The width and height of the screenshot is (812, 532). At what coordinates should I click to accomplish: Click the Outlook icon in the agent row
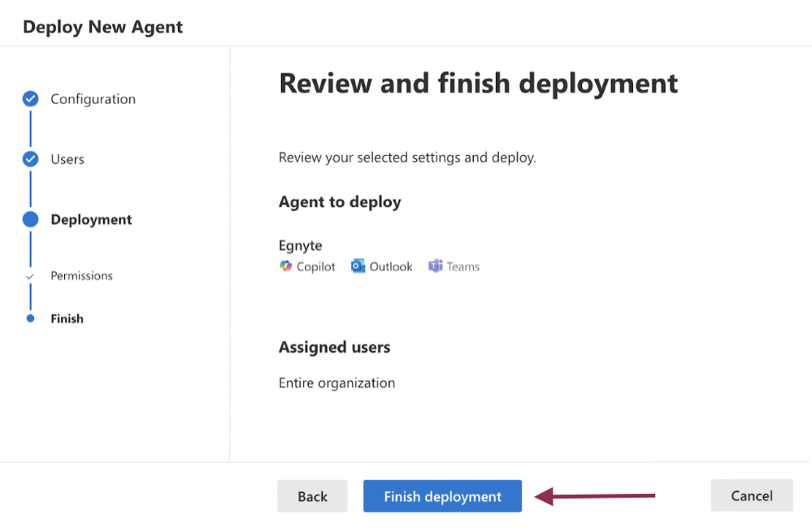click(358, 266)
